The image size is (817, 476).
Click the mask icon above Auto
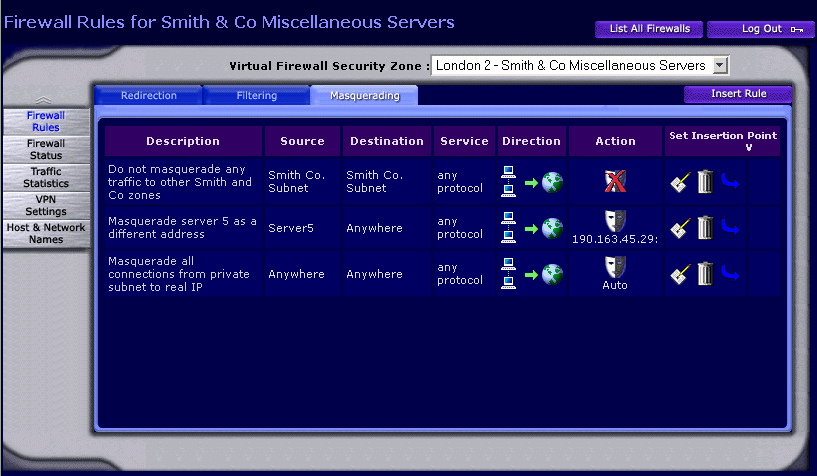(x=615, y=267)
